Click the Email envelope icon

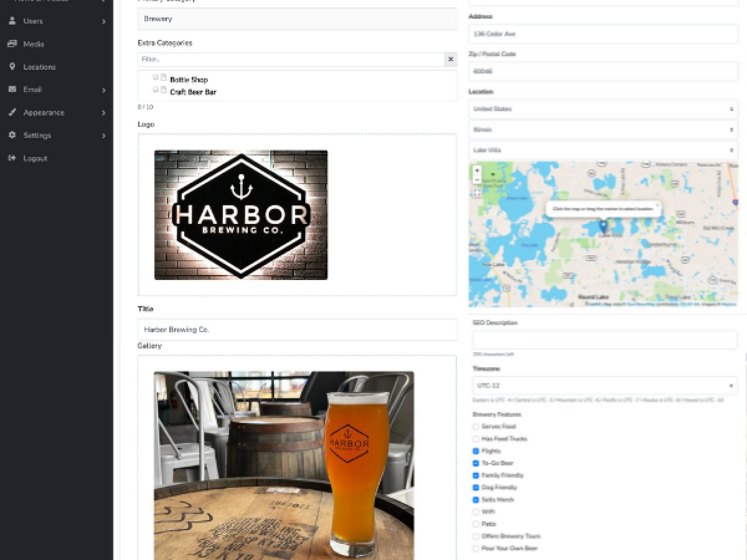(12, 90)
